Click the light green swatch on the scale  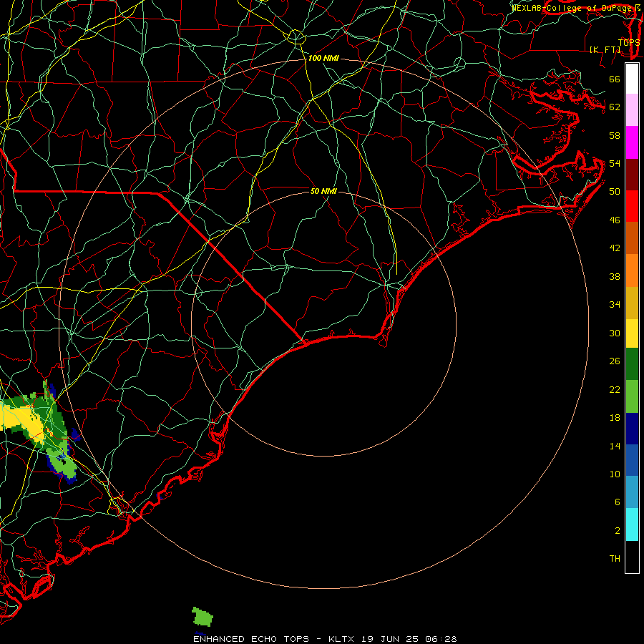(x=632, y=396)
